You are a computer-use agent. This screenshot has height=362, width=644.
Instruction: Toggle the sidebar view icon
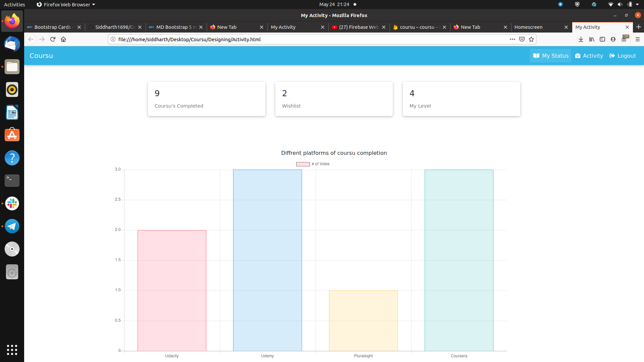(602, 39)
